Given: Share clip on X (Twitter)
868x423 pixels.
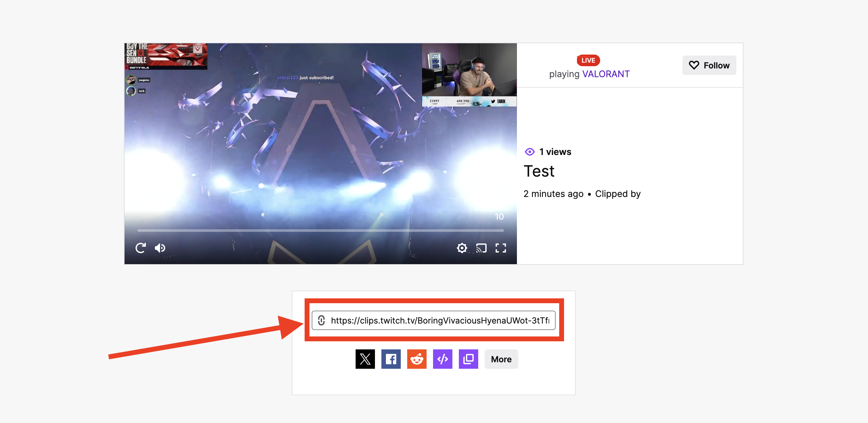Looking at the screenshot, I should (365, 359).
